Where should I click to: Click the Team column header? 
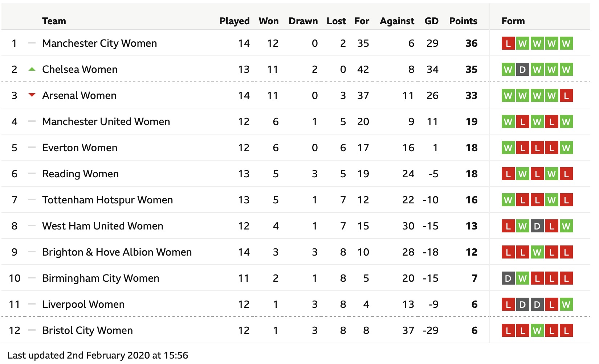coord(54,21)
